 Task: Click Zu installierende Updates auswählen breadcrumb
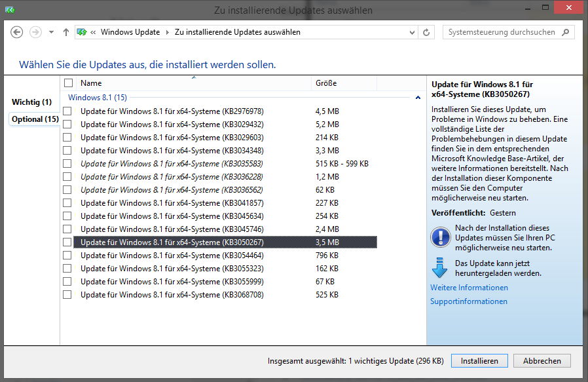pyautogui.click(x=238, y=32)
